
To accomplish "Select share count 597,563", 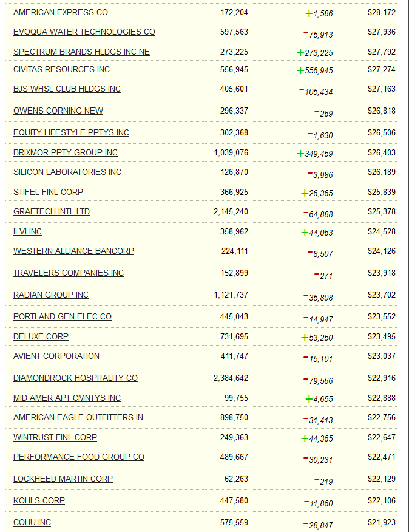I will [234, 32].
